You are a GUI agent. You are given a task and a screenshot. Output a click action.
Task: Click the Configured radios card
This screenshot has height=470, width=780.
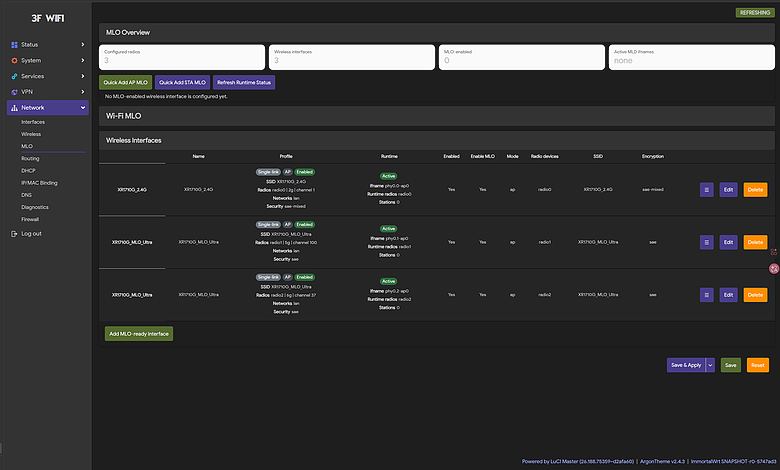pyautogui.click(x=182, y=57)
